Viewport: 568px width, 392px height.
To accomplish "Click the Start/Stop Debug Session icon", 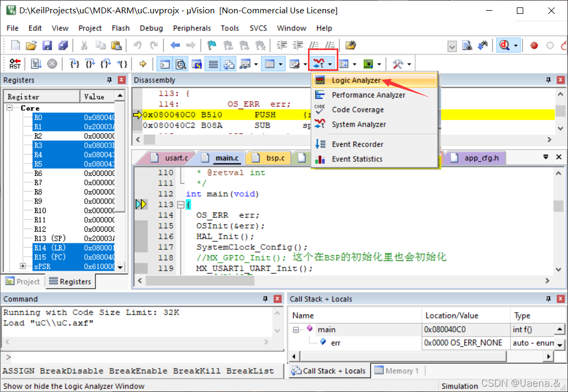I will point(505,45).
